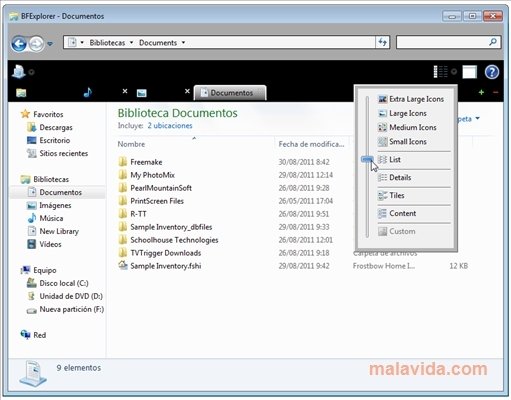Select the Documentos tab

[x=230, y=93]
